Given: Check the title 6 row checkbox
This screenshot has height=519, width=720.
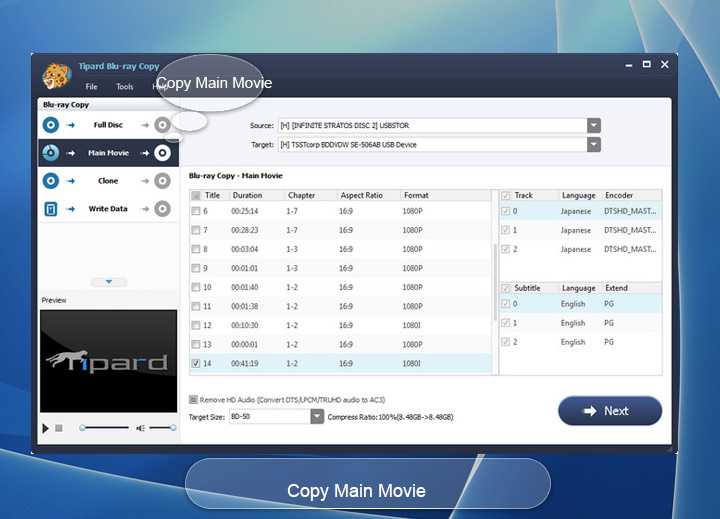Looking at the screenshot, I should pyautogui.click(x=196, y=211).
